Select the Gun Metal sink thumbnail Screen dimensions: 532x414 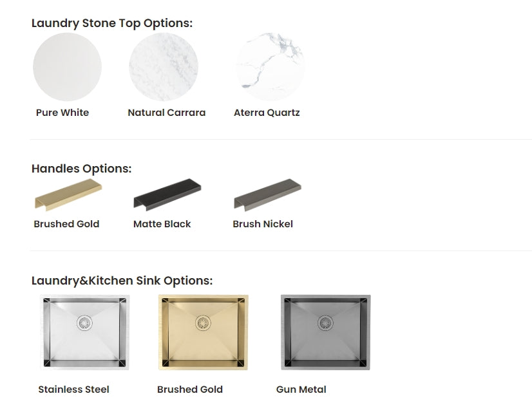(x=325, y=332)
